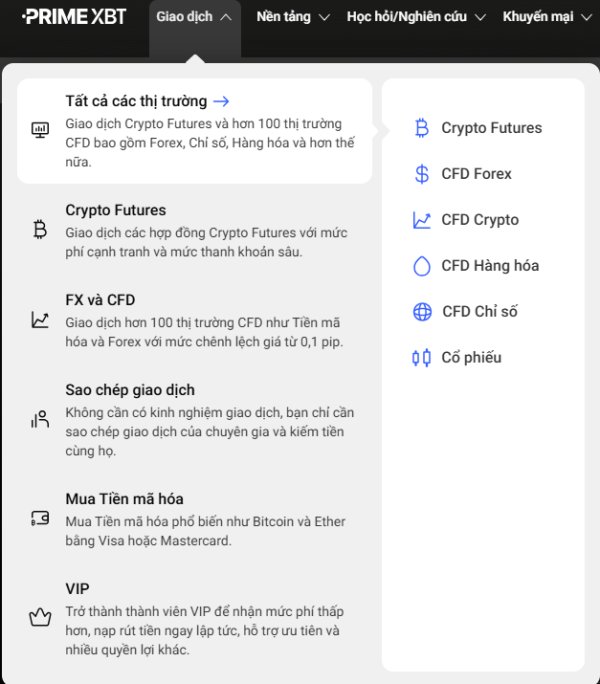Viewport: 600px width, 684px height.
Task: Open the Học hỏi/Nghiên cứu dropdown
Action: tap(415, 17)
